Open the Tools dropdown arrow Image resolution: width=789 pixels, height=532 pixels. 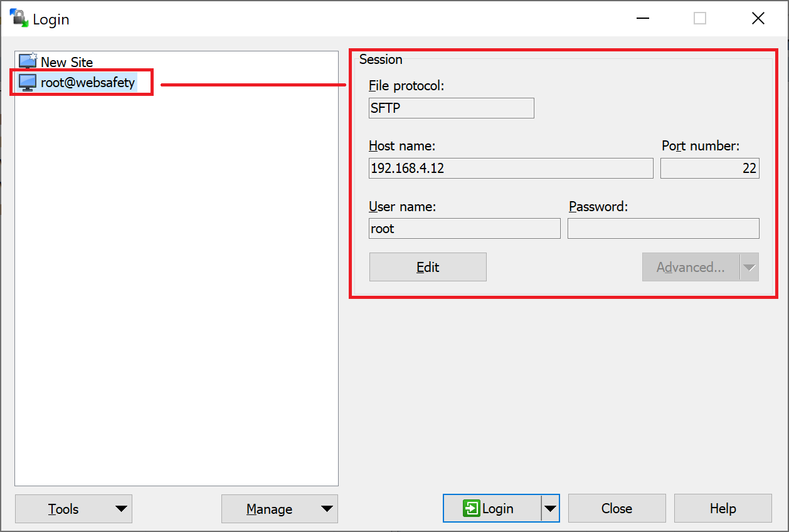(121, 509)
